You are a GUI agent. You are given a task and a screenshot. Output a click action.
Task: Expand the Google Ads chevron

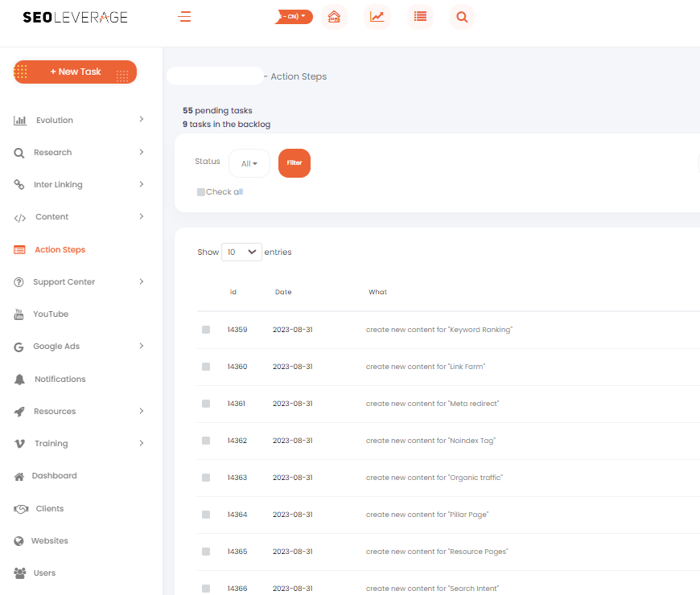(142, 346)
